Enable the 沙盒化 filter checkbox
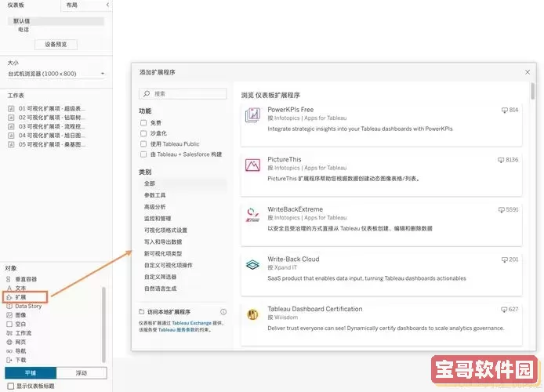 [x=143, y=133]
